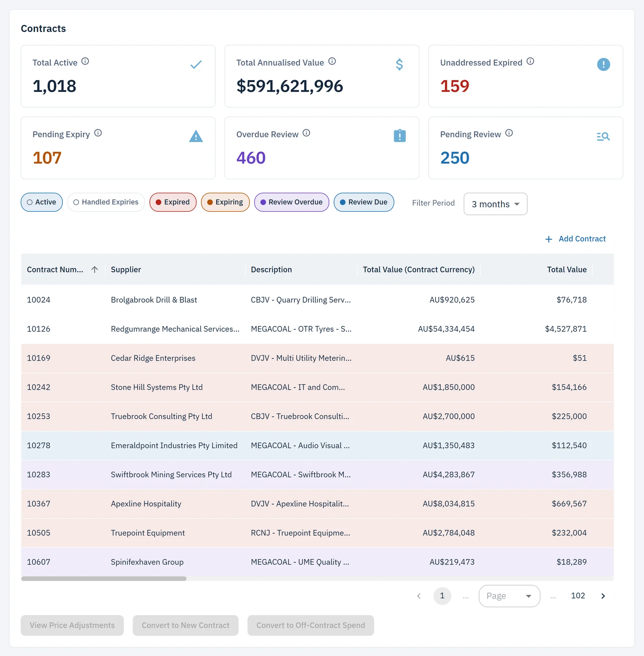The width and height of the screenshot is (644, 656).
Task: Select contract number 10278 cell
Action: pos(39,446)
